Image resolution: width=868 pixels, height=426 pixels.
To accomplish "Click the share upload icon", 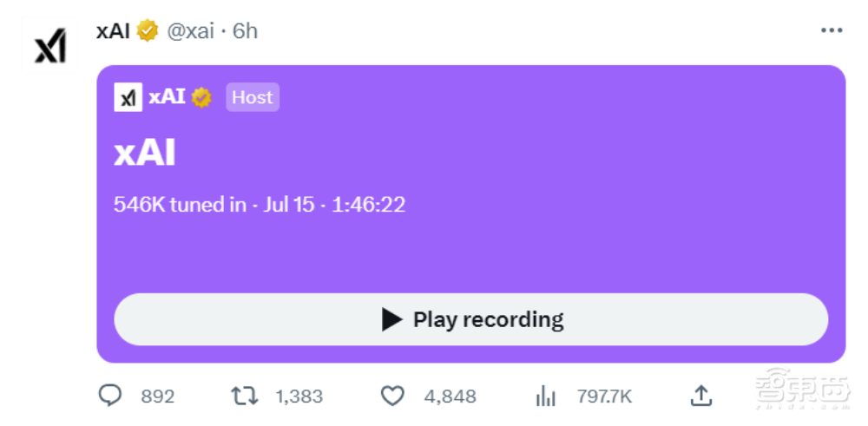I will (x=700, y=397).
